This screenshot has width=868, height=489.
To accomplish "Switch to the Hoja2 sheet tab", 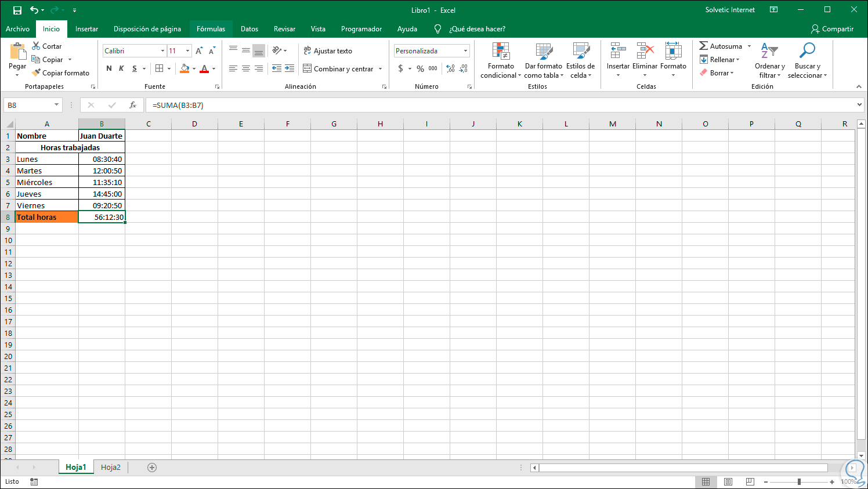I will (x=111, y=468).
